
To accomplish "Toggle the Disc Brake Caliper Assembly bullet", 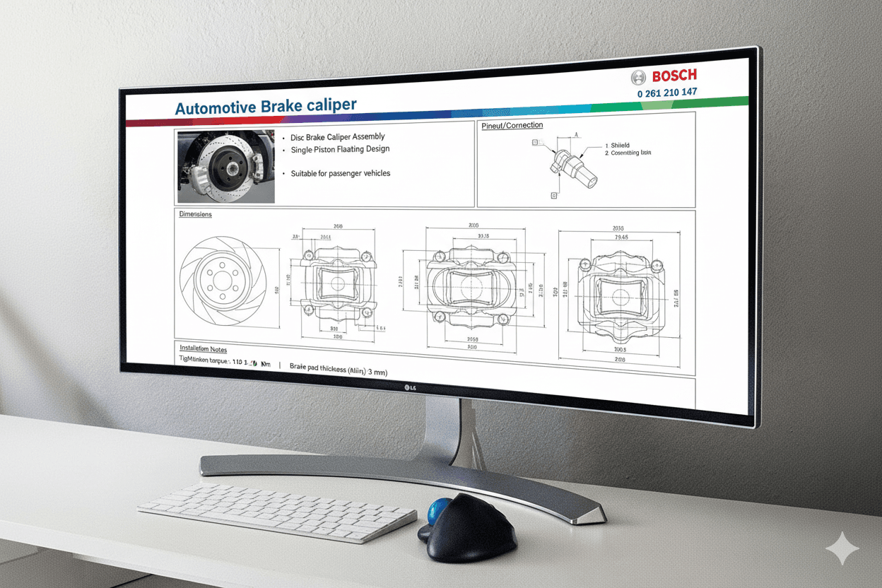I will pyautogui.click(x=336, y=136).
